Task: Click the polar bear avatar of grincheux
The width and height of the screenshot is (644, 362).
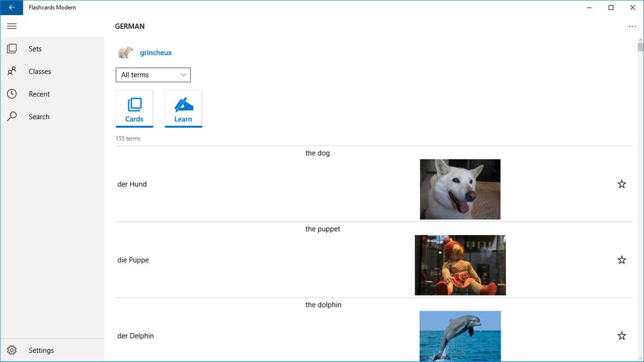Action: (125, 52)
